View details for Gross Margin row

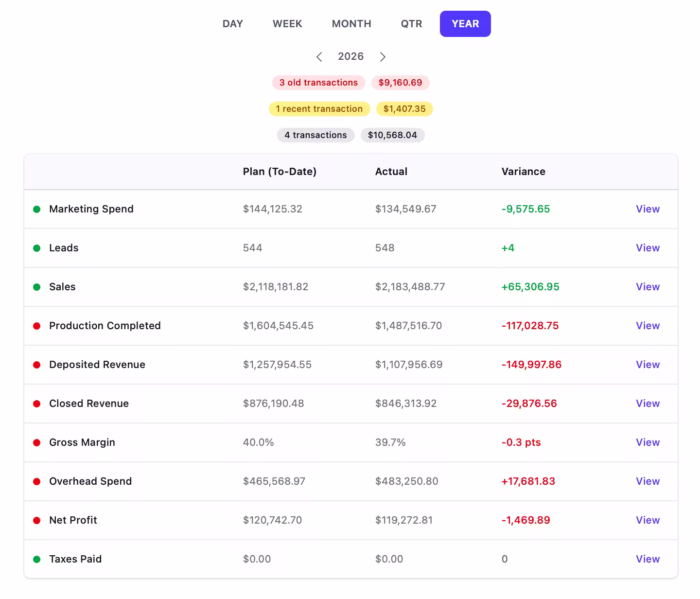pyautogui.click(x=647, y=442)
